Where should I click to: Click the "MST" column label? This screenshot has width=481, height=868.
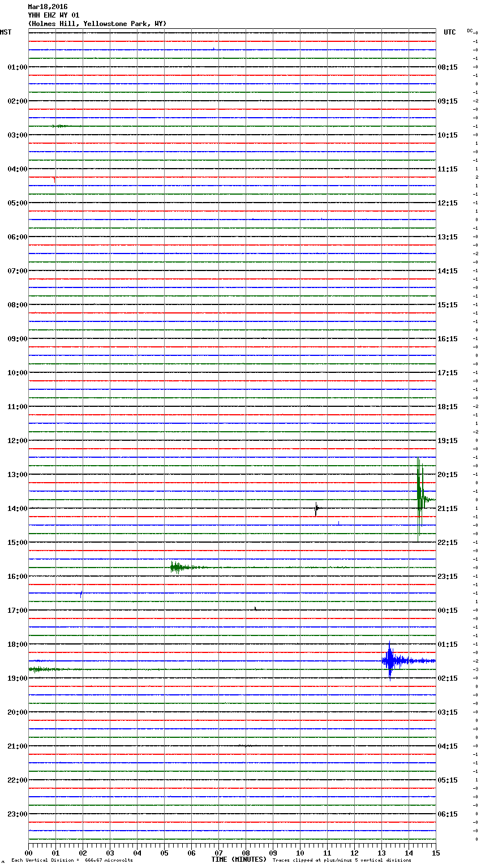[6, 32]
